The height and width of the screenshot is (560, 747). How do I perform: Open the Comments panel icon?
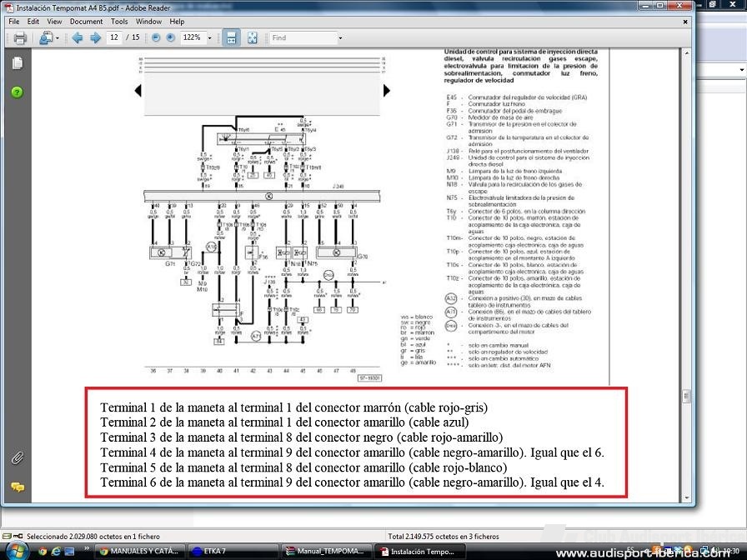point(17,487)
